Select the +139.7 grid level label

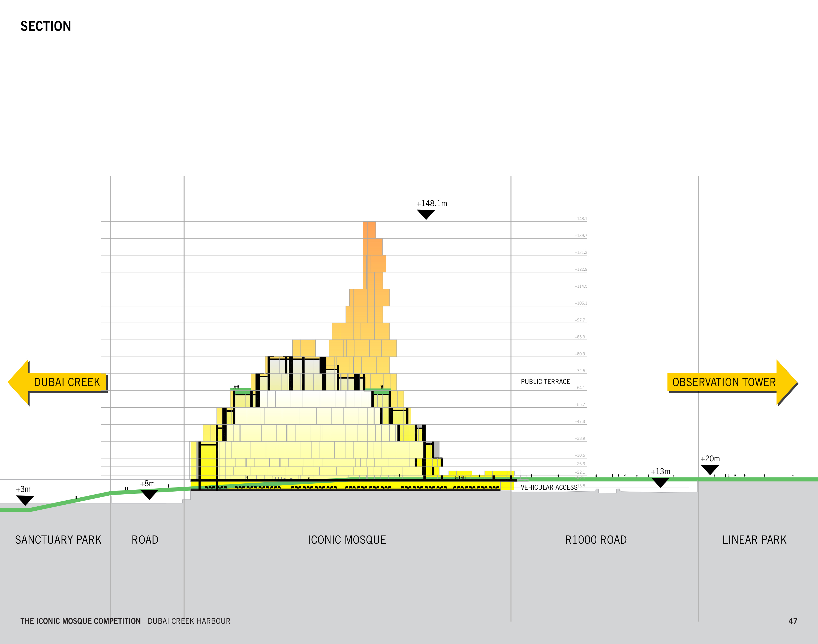(x=581, y=236)
